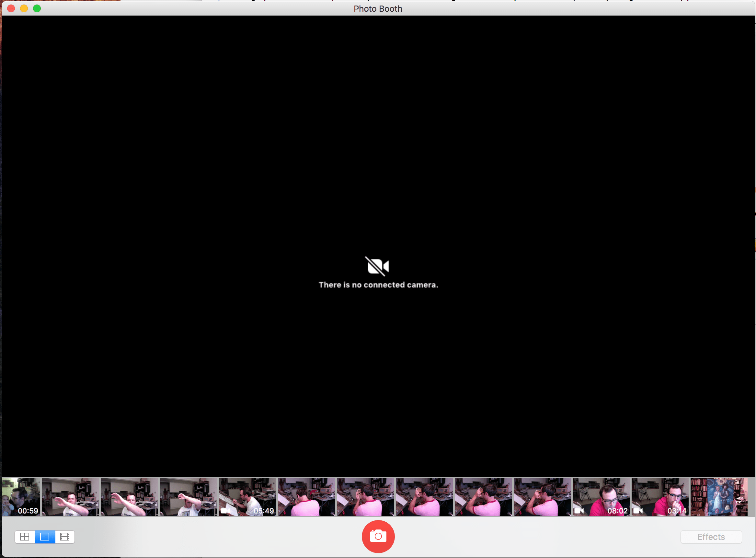The image size is (756, 558).
Task: Click the video camera badge on the 05:49 clip
Action: pos(224,511)
